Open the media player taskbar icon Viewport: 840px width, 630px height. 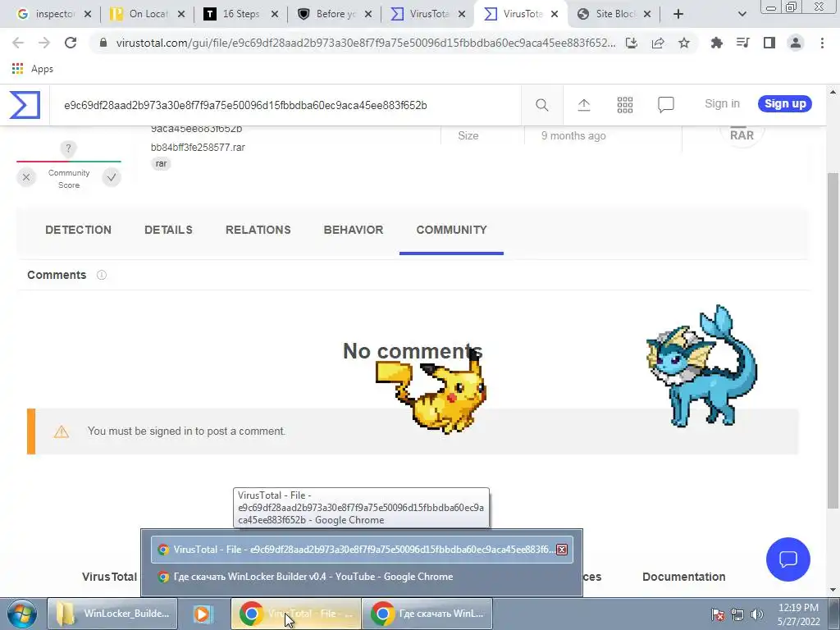click(203, 614)
